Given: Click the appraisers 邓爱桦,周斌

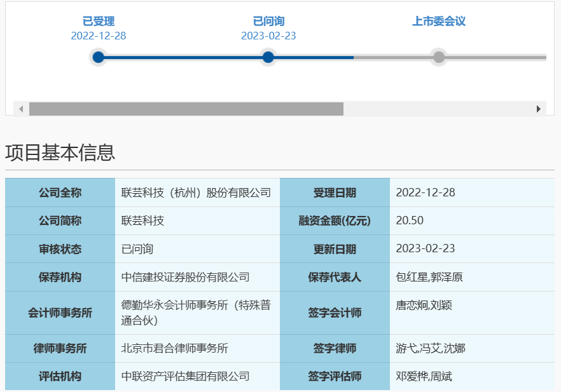Looking at the screenshot, I should tap(424, 376).
